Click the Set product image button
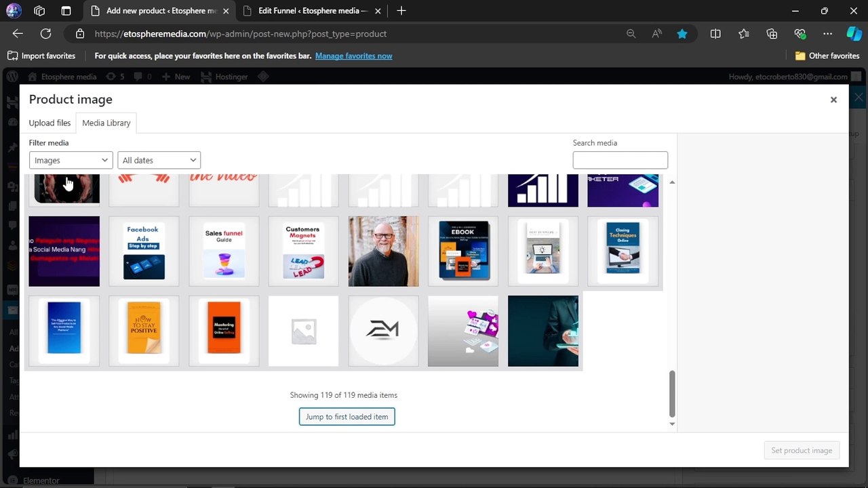 coord(802,450)
